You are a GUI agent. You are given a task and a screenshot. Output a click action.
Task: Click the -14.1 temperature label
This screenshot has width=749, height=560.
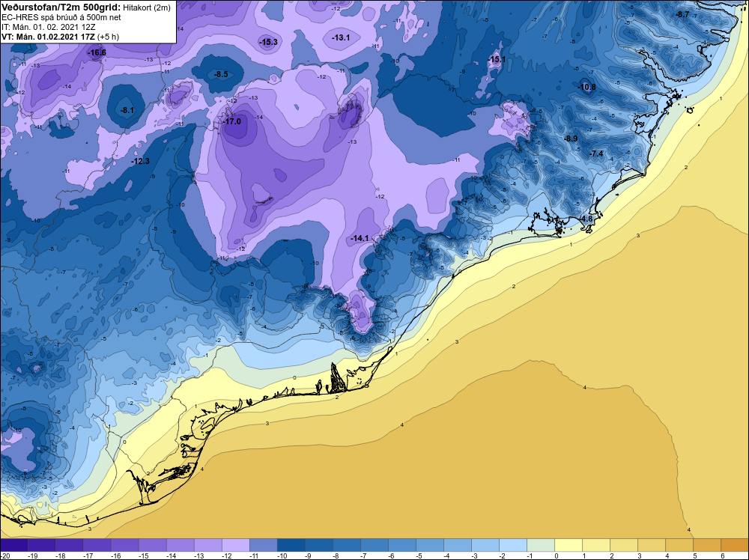(x=360, y=238)
